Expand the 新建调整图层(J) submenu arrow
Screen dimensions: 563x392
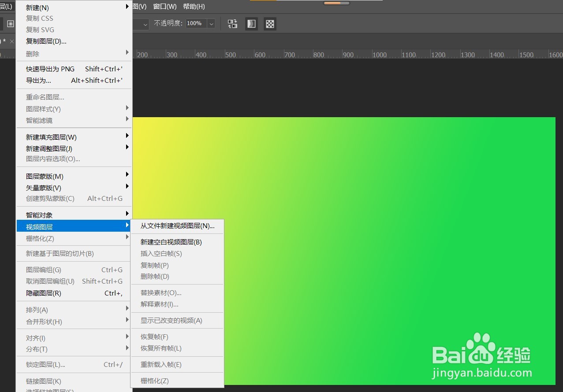[127, 147]
